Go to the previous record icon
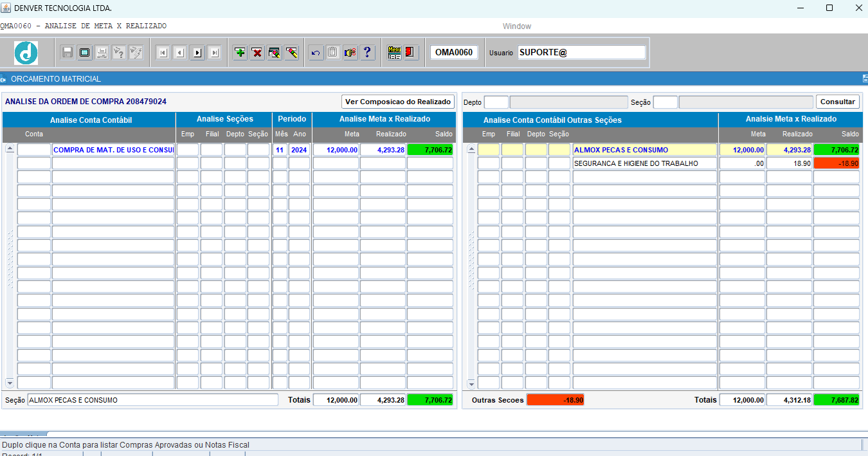This screenshot has height=456, width=868. coord(180,53)
